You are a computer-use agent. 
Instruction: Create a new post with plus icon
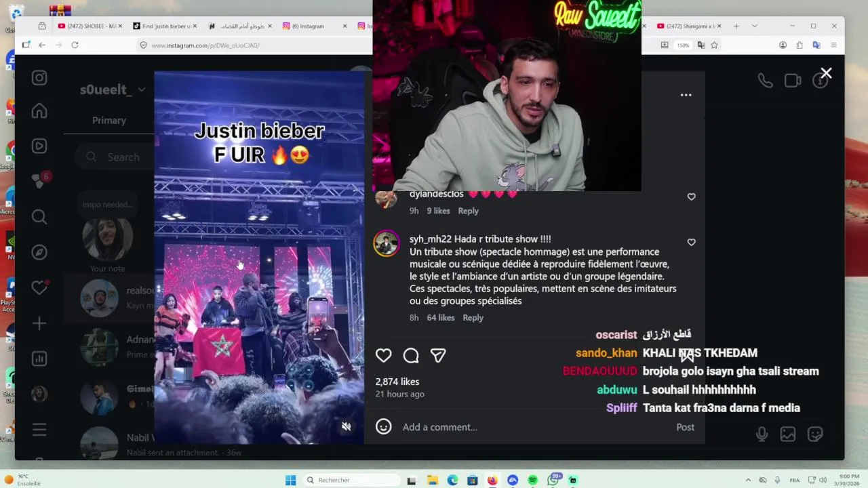click(x=39, y=323)
